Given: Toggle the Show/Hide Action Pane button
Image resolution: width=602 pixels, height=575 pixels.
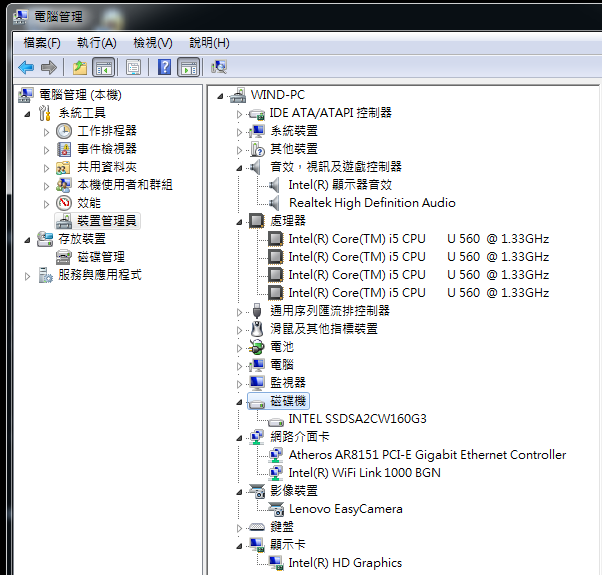Looking at the screenshot, I should click(189, 68).
